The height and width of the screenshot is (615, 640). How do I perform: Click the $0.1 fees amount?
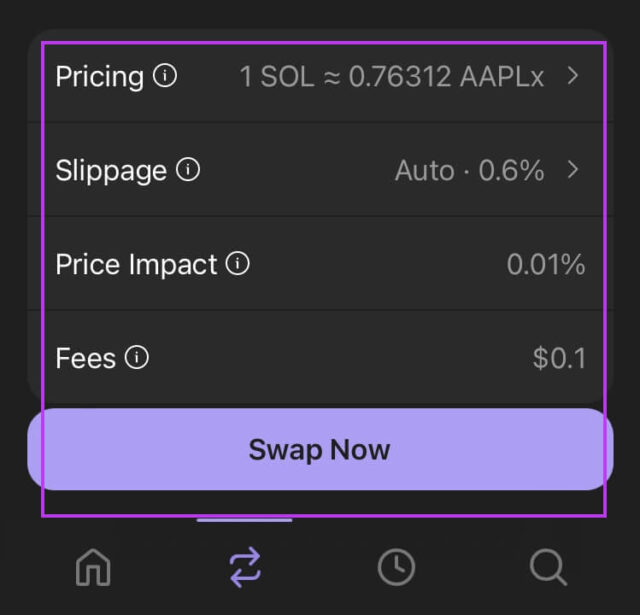coord(560,358)
